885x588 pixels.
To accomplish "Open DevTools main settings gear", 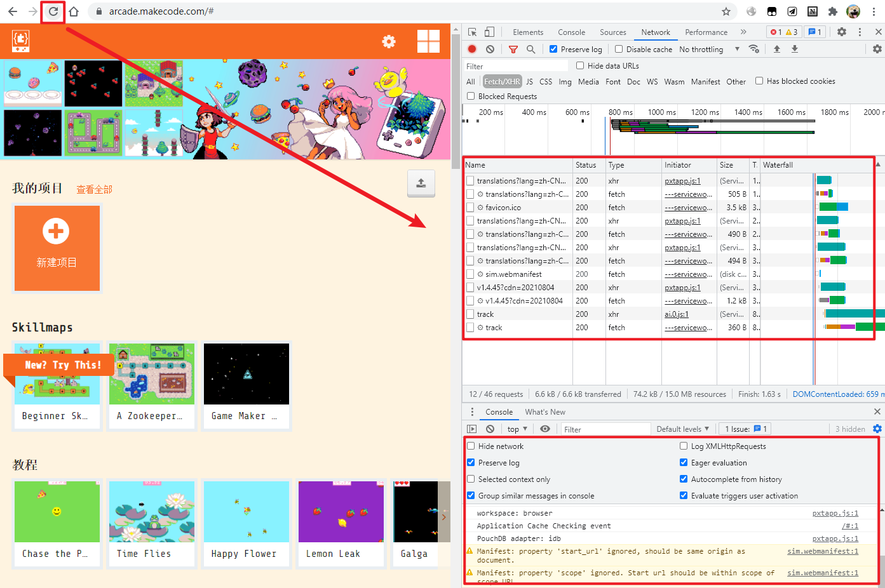I will [842, 32].
